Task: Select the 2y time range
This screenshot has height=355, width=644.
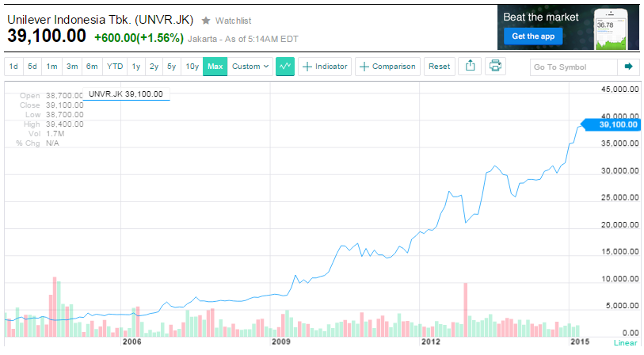Action: point(154,66)
